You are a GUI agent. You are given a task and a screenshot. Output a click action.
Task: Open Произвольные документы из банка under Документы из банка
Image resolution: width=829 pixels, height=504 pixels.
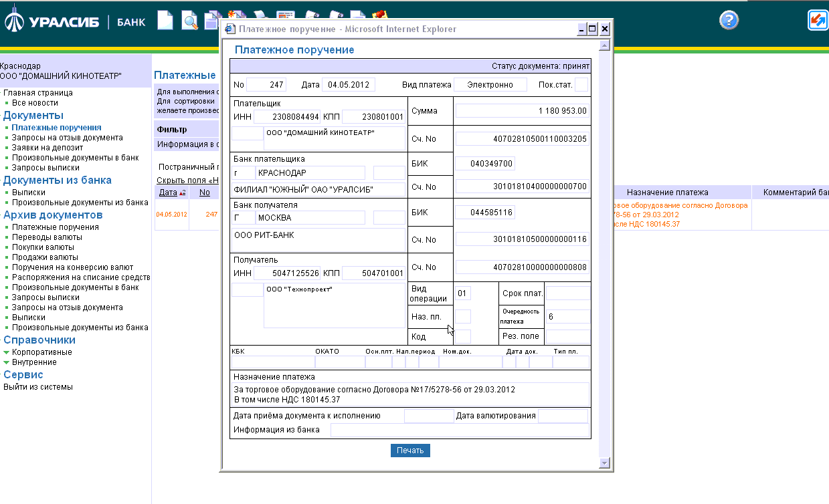point(80,203)
